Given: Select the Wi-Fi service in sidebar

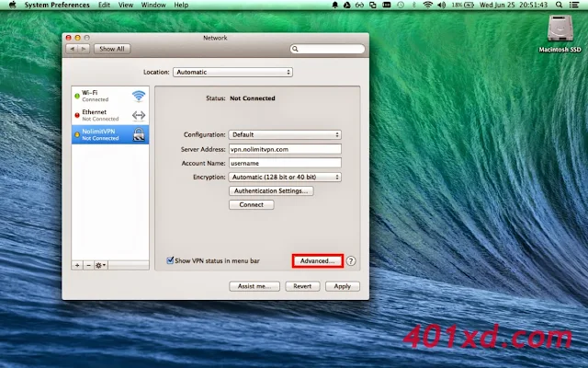Looking at the screenshot, I should (x=110, y=96).
